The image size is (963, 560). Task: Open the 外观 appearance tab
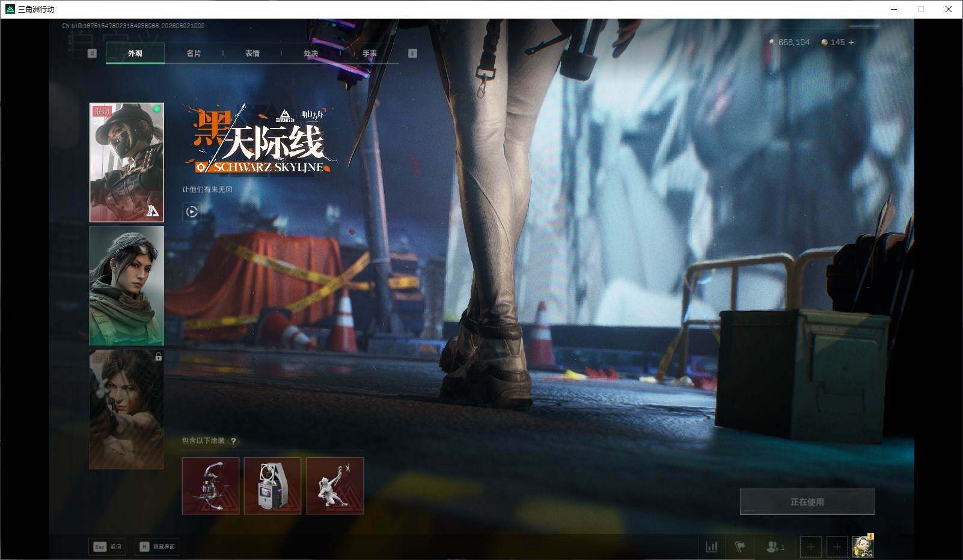click(x=135, y=53)
